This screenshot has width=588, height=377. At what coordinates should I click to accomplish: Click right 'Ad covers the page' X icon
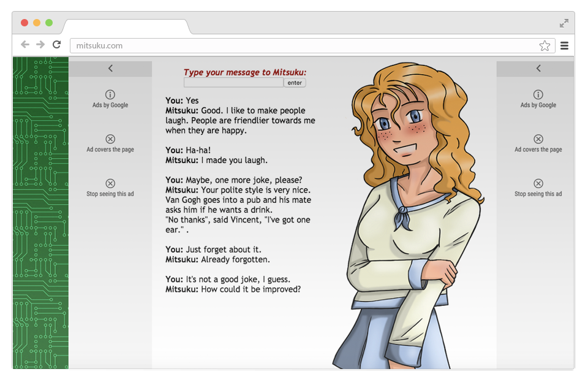coord(538,139)
